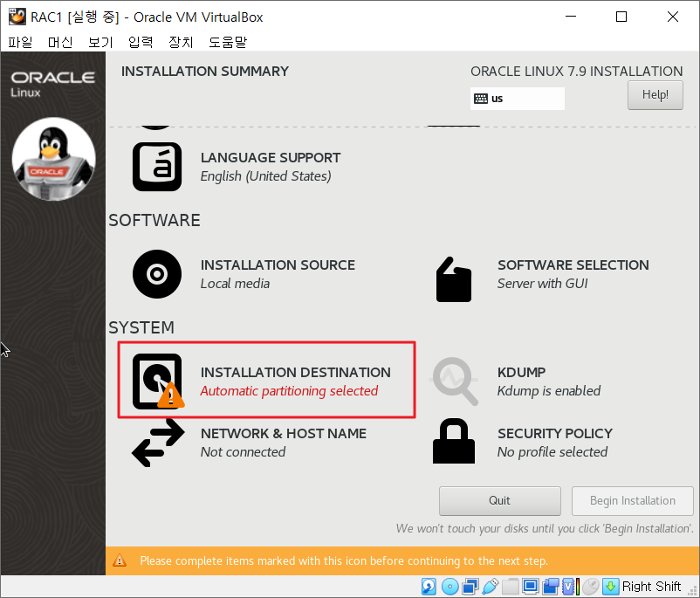Click the CPU virtualization V status icon
This screenshot has height=598, width=700.
point(571,587)
